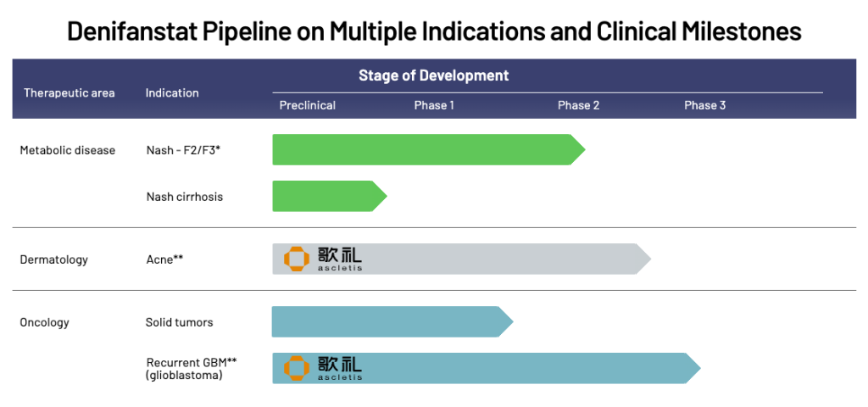Click the Dermatology label
The width and height of the screenshot is (868, 407).
click(x=54, y=259)
